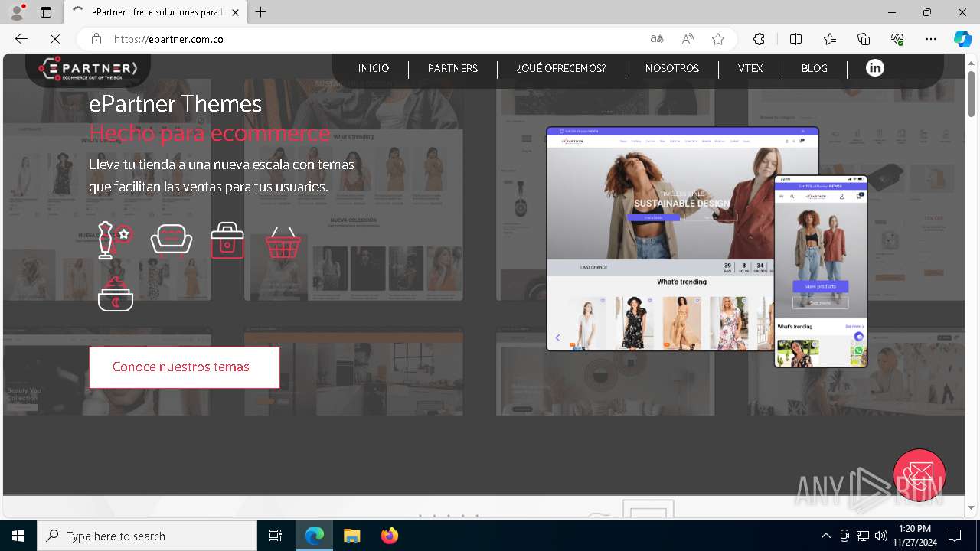980x551 pixels.
Task: Activate the Read aloud icon
Action: click(688, 39)
